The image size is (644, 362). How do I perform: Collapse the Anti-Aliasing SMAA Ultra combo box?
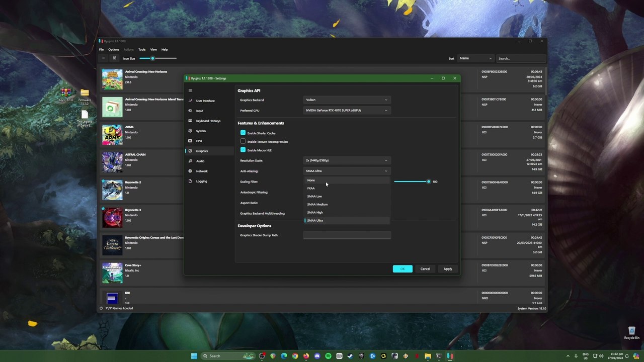[347, 171]
